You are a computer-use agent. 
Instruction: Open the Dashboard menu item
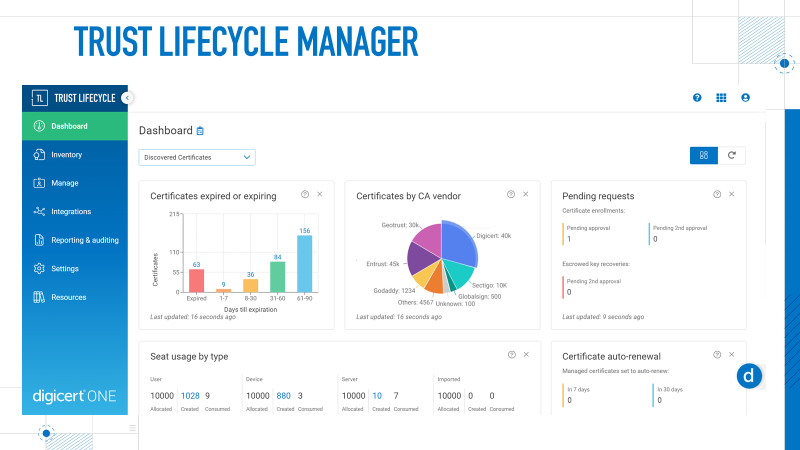pyautogui.click(x=75, y=126)
